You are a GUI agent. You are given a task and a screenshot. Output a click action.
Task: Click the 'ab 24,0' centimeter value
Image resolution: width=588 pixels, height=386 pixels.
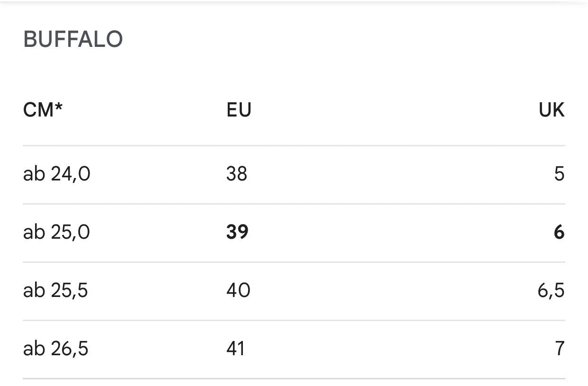pyautogui.click(x=57, y=174)
